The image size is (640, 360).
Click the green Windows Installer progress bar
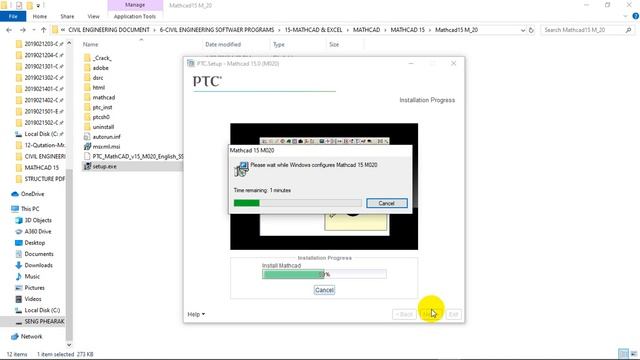[x=298, y=203]
